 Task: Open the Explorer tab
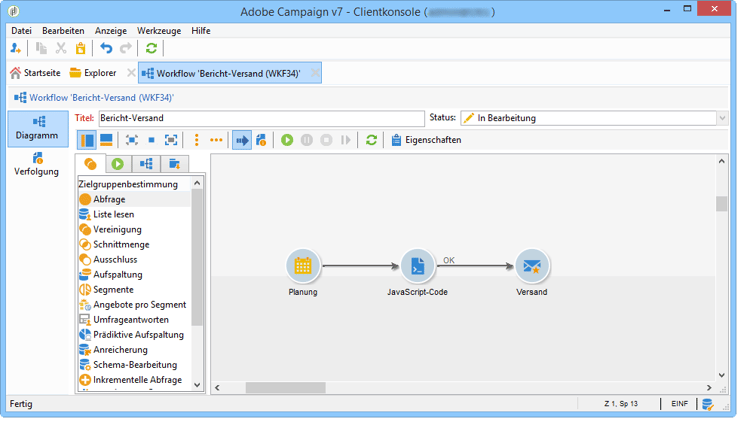(93, 73)
